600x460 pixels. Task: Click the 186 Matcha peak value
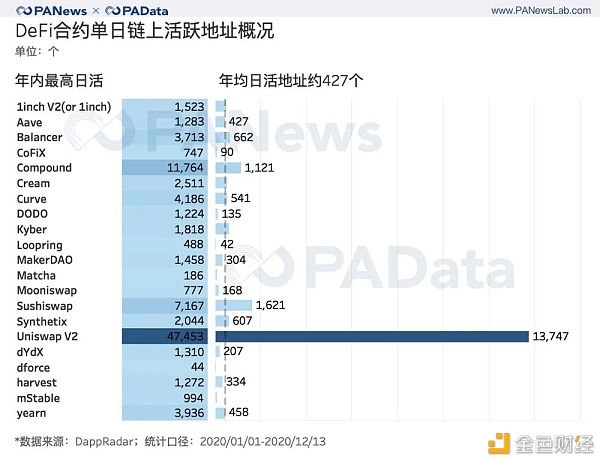coord(193,275)
